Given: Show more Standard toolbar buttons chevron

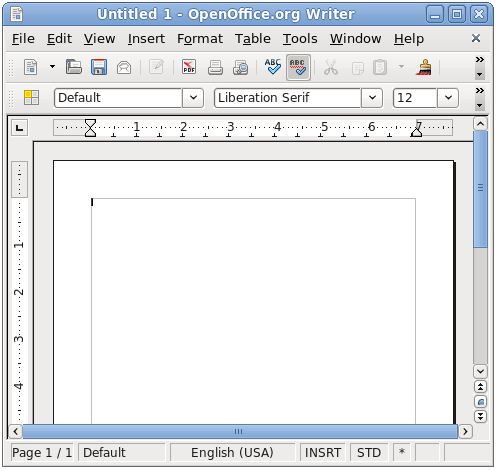Looking at the screenshot, I should (480, 60).
